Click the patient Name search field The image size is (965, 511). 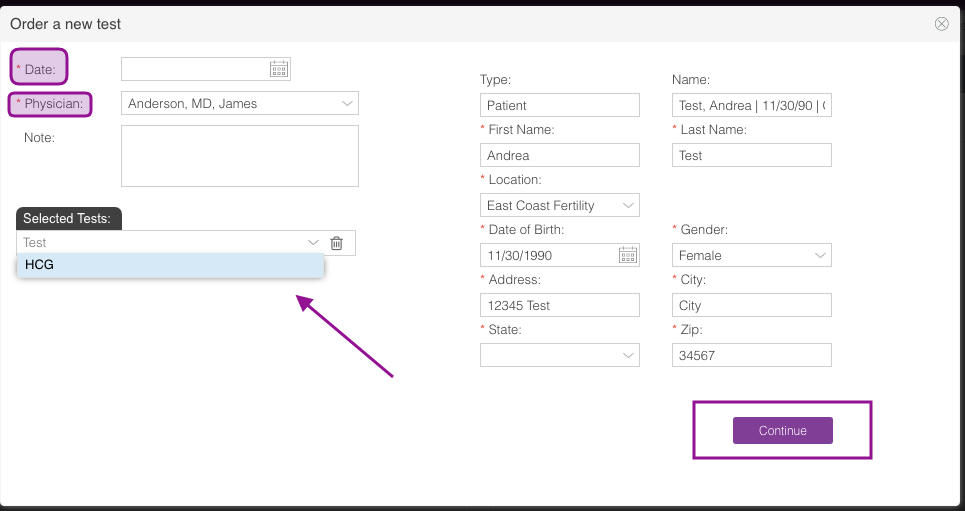coord(751,105)
